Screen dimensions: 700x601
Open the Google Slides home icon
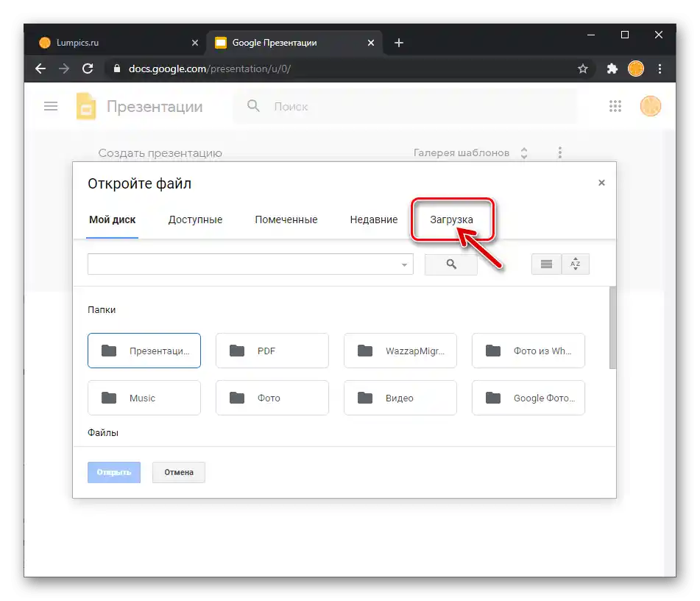[x=85, y=106]
